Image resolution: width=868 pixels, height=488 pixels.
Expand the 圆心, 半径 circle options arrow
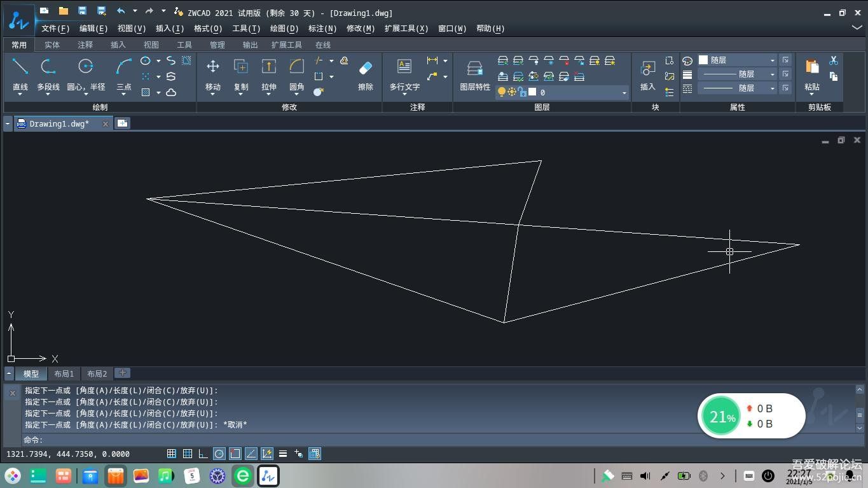[x=86, y=95]
